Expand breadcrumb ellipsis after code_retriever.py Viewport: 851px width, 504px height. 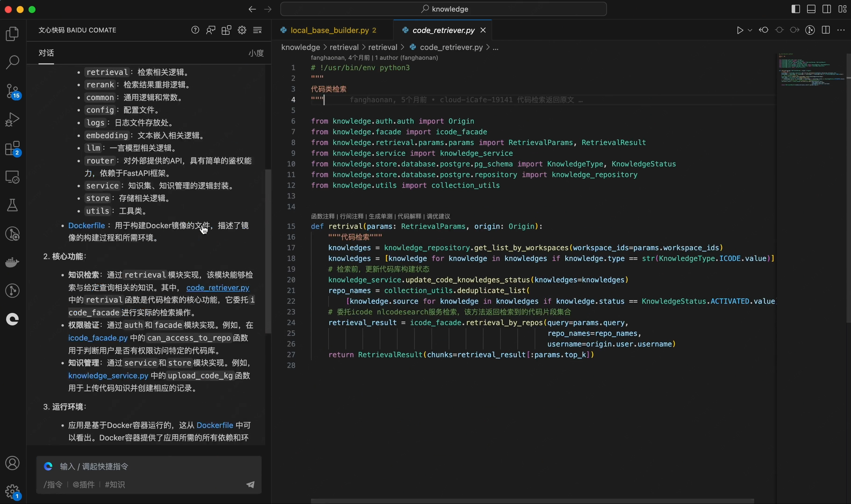[496, 48]
